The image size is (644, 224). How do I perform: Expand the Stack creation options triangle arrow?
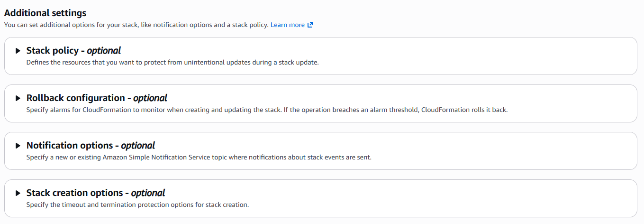point(18,193)
